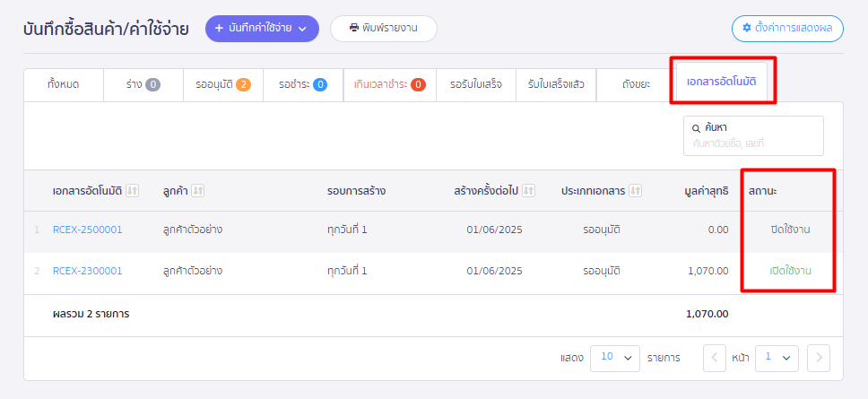Screen dimensions: 868x399
Task: Switch to ร่าง tab
Action: (143, 85)
